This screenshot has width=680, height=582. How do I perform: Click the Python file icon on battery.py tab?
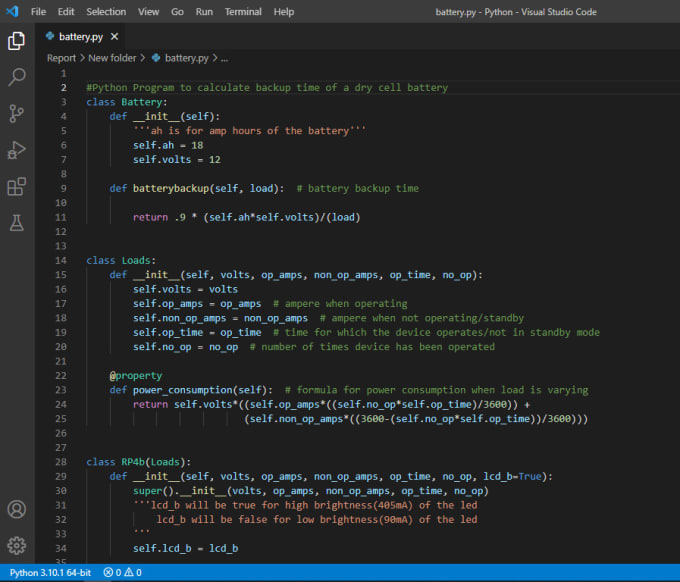(x=50, y=36)
